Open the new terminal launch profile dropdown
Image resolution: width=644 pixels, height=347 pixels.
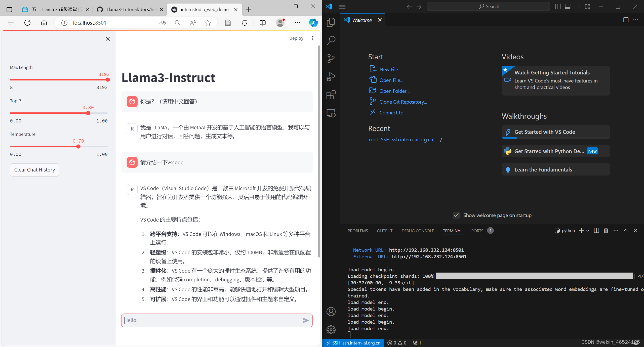coord(588,231)
